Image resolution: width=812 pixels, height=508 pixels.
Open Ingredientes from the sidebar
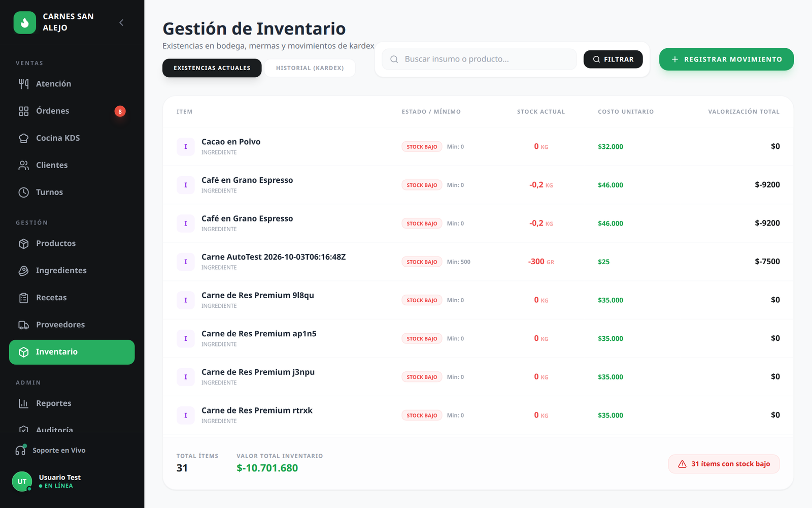point(72,270)
